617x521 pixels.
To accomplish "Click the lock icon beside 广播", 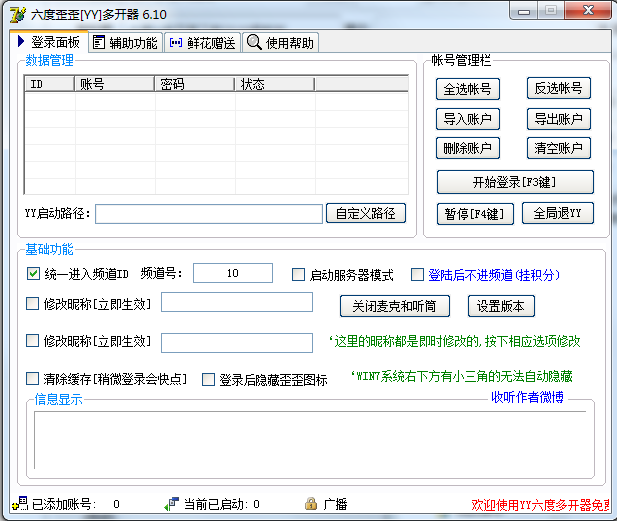I will (x=311, y=504).
